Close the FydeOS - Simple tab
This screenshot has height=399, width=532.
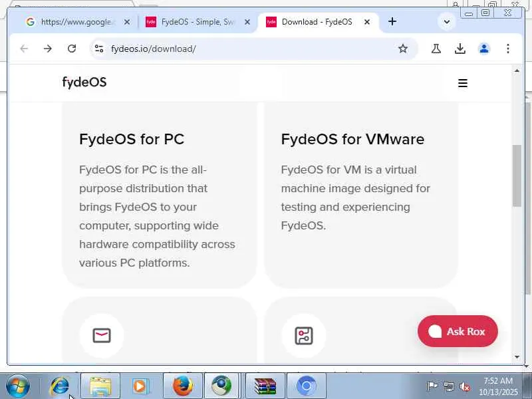247,22
